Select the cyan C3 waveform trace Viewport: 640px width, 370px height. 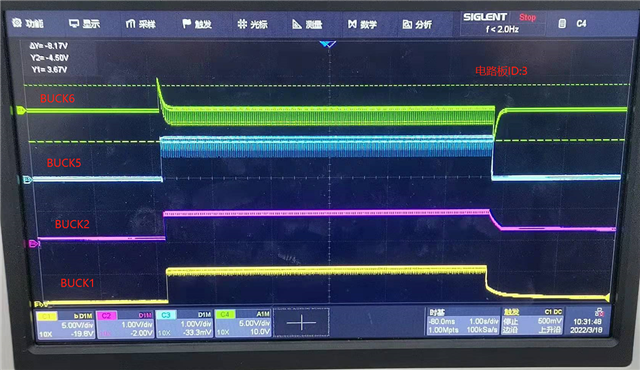point(327,147)
